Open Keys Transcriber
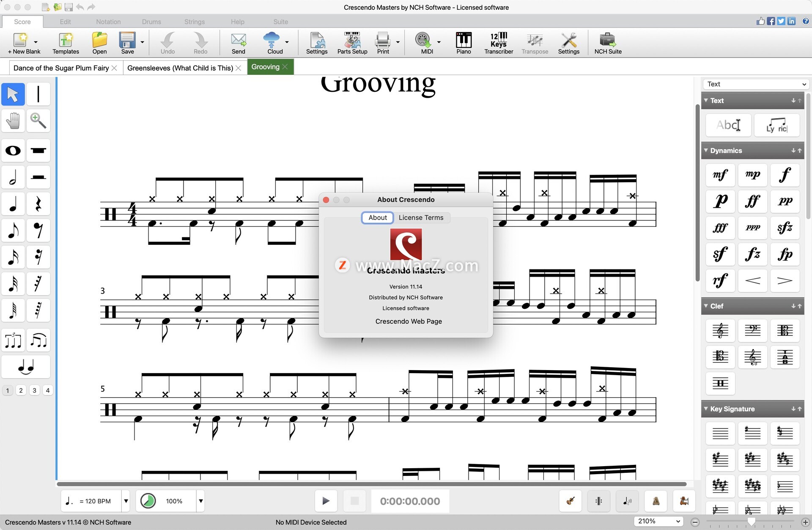Image resolution: width=812 pixels, height=530 pixels. coord(499,43)
